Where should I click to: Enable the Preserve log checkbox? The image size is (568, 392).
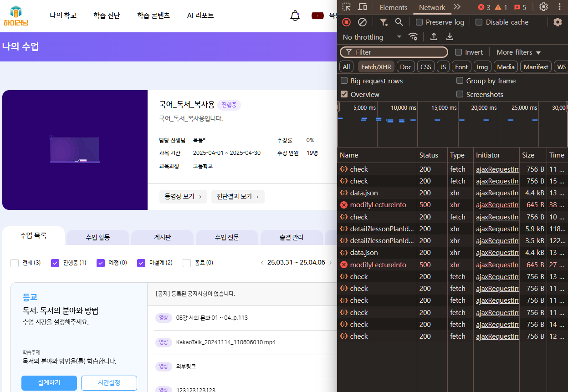[x=420, y=22]
